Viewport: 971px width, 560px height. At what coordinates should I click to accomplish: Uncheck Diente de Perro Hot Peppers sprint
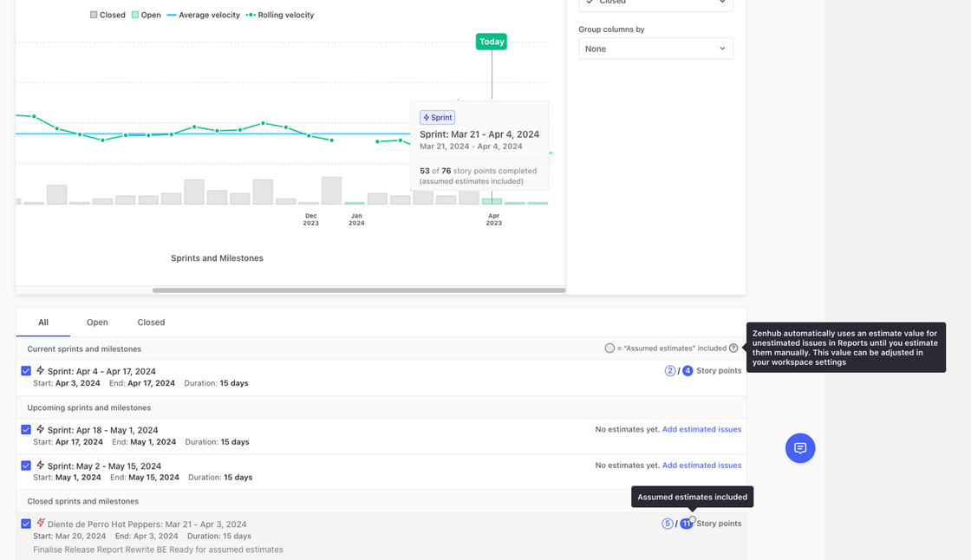point(26,524)
